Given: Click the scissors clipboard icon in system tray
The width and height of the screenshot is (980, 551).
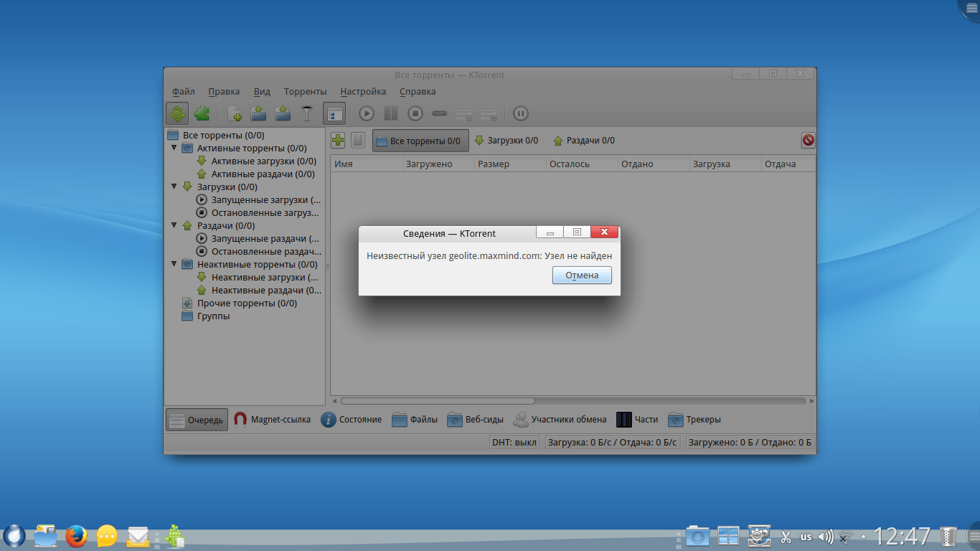Looking at the screenshot, I should [786, 537].
